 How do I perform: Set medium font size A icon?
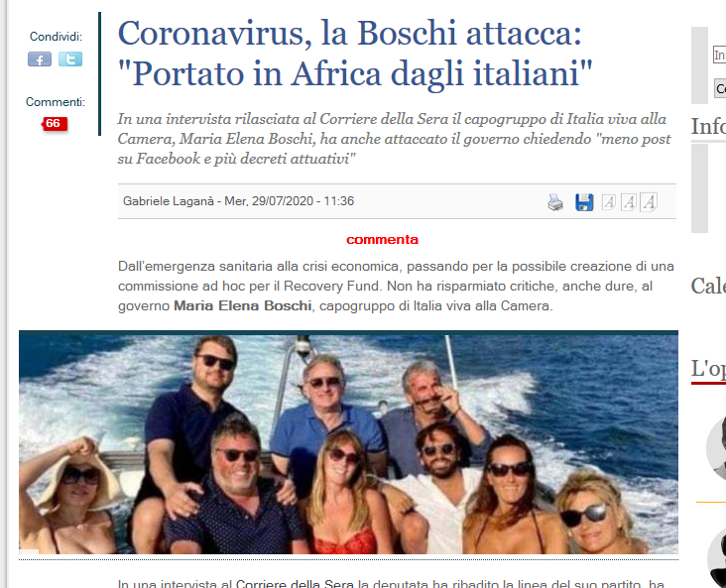pyautogui.click(x=628, y=202)
